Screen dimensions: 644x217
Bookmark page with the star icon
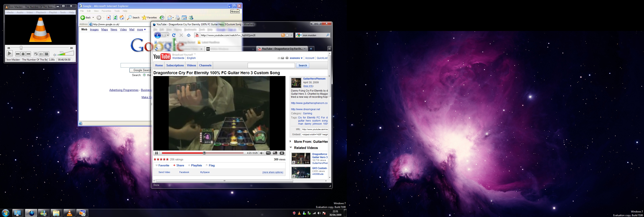[287, 35]
